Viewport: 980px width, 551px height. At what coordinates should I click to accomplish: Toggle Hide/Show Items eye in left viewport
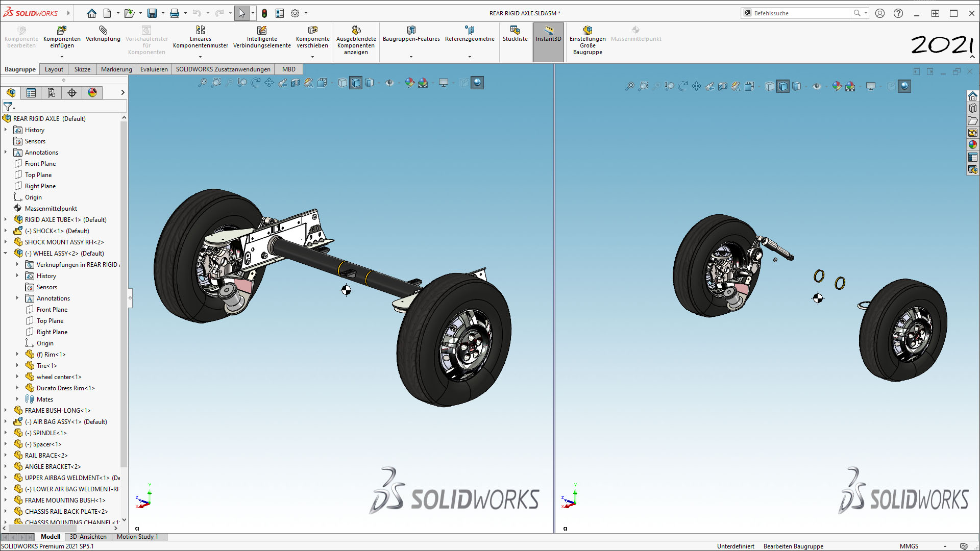(389, 83)
